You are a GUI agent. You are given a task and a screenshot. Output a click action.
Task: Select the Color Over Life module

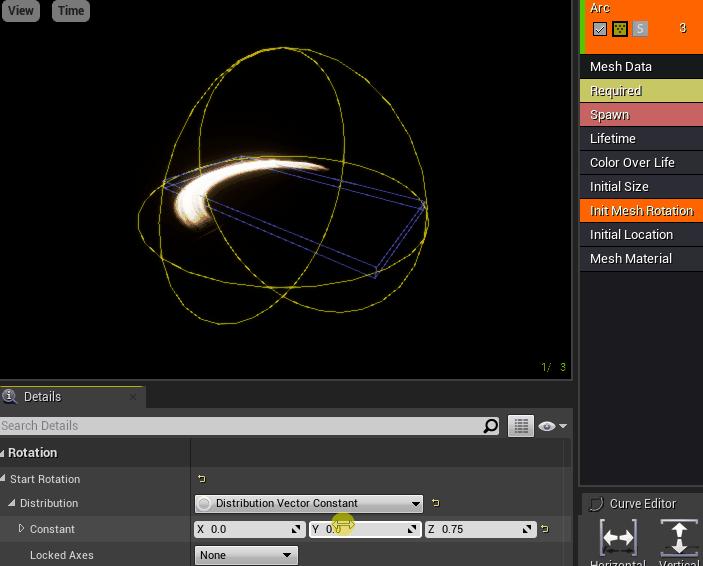click(x=632, y=163)
